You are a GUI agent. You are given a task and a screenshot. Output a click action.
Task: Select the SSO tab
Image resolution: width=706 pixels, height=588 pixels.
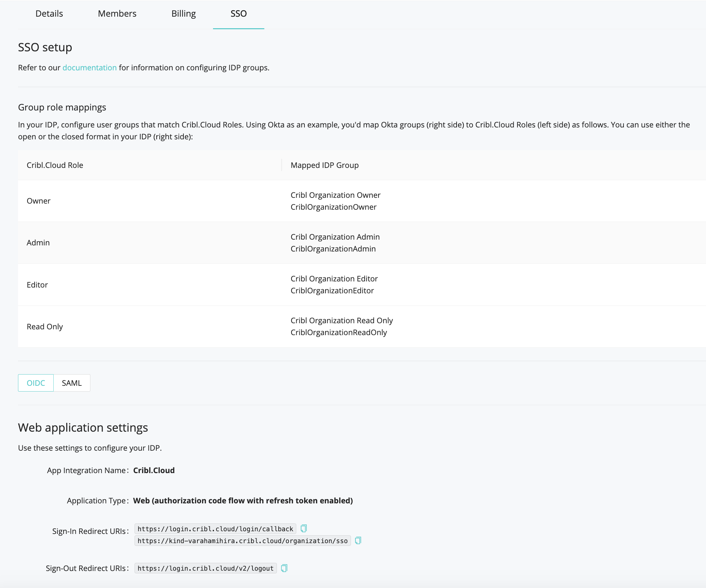pos(239,14)
